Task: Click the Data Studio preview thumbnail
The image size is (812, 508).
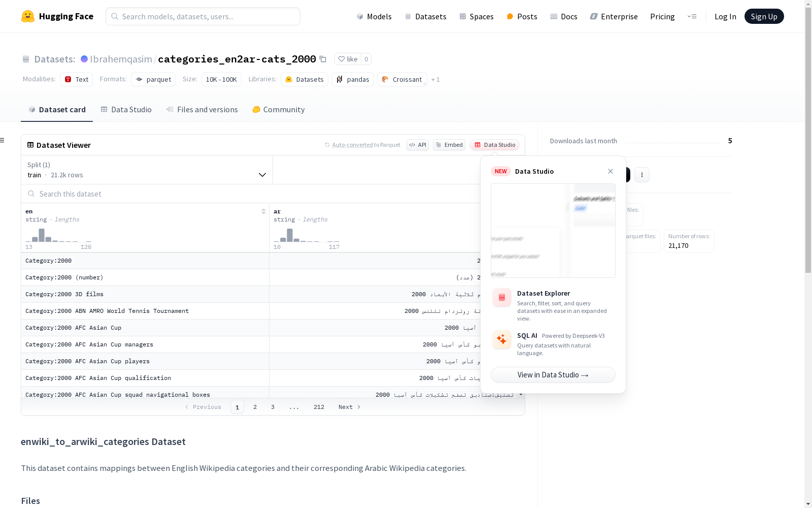Action: pyautogui.click(x=553, y=231)
